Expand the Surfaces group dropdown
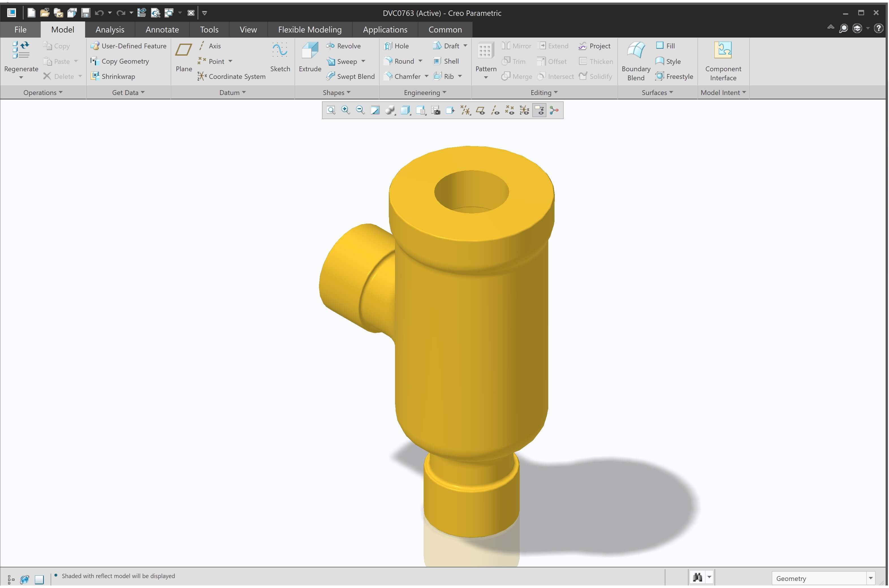Viewport: 889px width, 588px height. pyautogui.click(x=657, y=93)
